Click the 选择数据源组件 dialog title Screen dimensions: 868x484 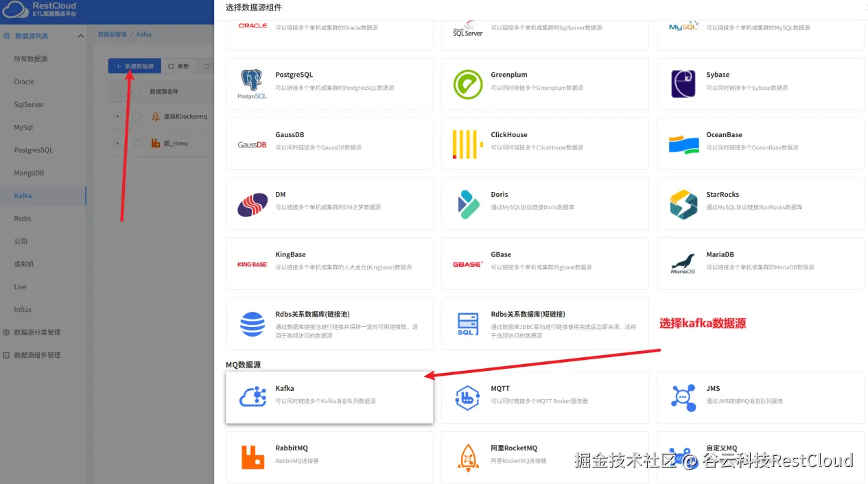[x=254, y=8]
